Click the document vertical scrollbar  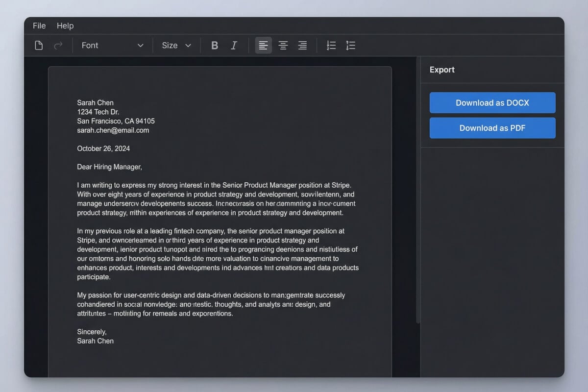click(418, 196)
